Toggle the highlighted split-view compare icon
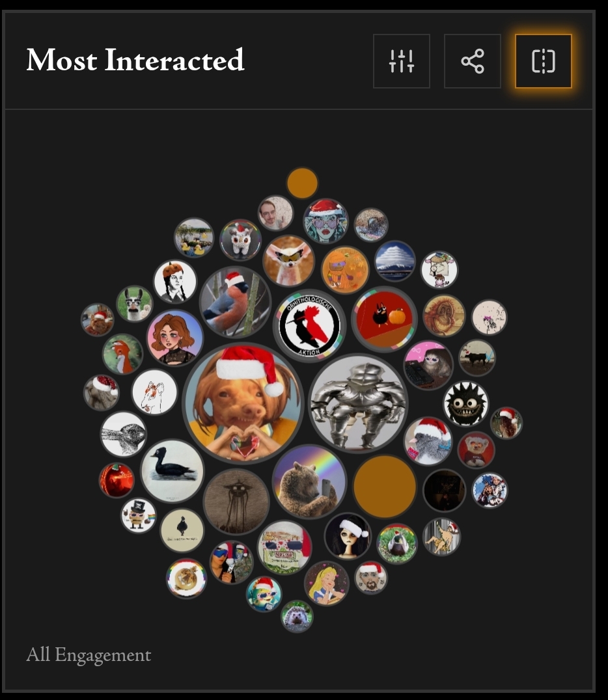Viewport: 608px width, 700px height. (543, 61)
